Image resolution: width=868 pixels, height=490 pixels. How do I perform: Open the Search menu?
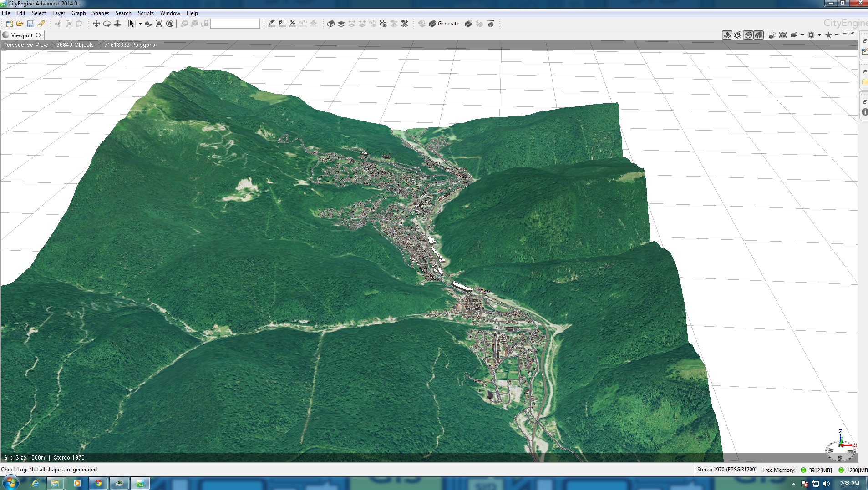coord(123,13)
